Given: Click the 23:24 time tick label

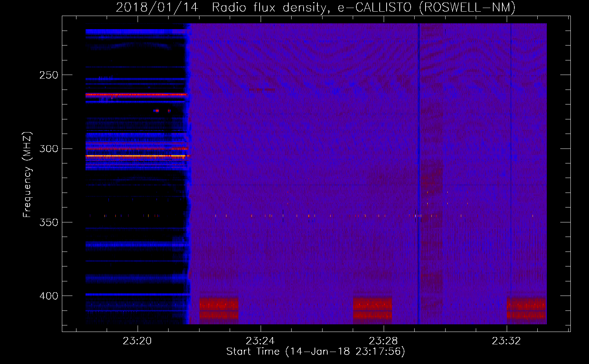Looking at the screenshot, I should point(260,341).
